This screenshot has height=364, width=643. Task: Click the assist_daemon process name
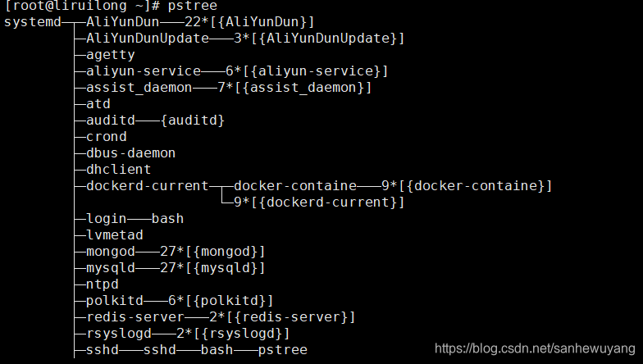[x=139, y=88]
